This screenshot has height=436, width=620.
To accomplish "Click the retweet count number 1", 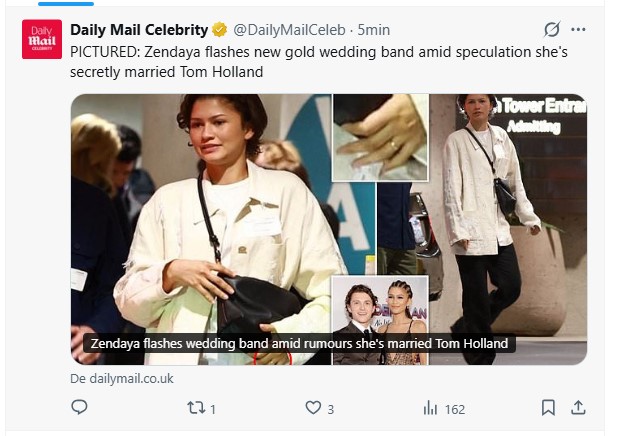I will click(x=213, y=409).
